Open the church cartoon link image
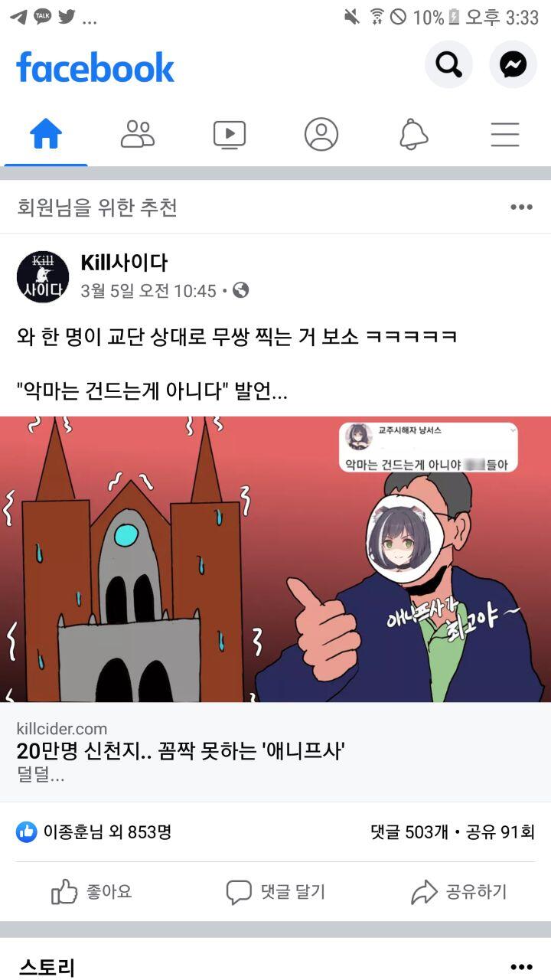 point(275,559)
